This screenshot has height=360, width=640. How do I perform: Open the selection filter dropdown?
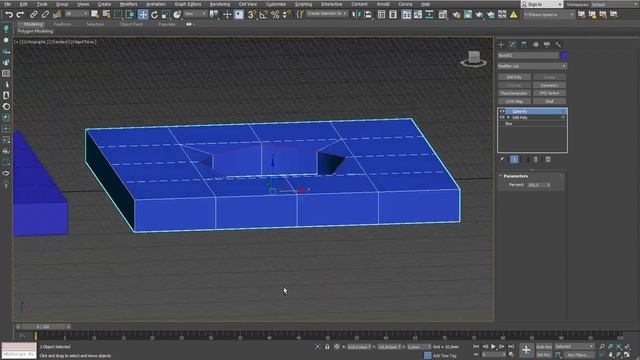(76, 14)
